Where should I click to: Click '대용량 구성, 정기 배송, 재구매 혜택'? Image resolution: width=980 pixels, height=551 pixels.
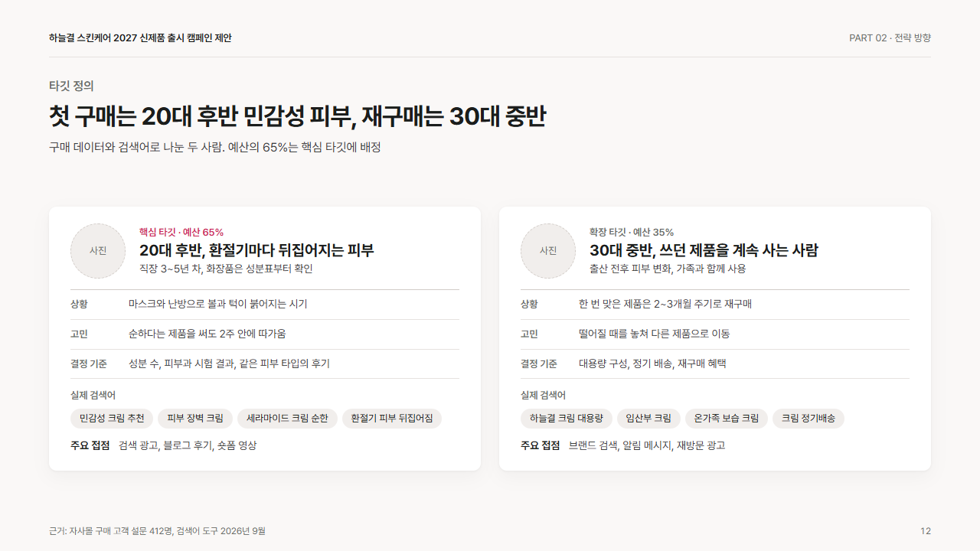coord(652,364)
